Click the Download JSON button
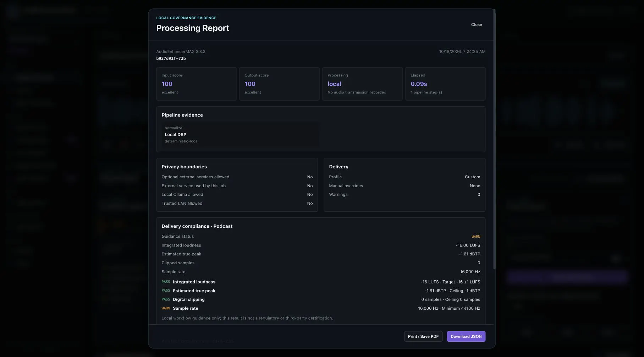Screen dimensions: 644x357 [466, 336]
